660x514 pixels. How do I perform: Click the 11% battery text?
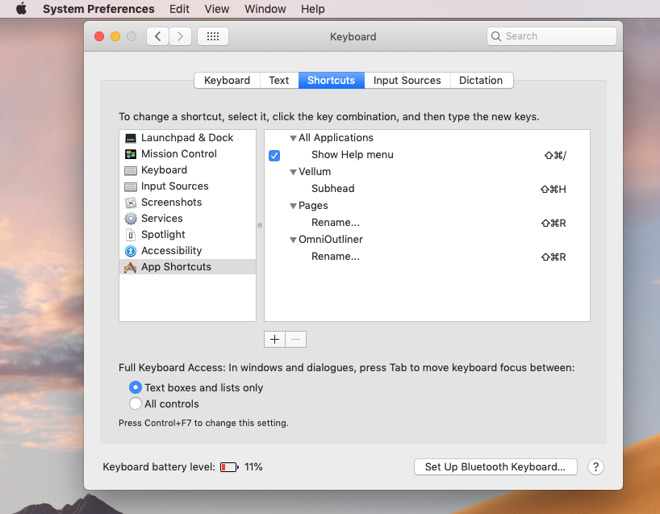point(253,467)
